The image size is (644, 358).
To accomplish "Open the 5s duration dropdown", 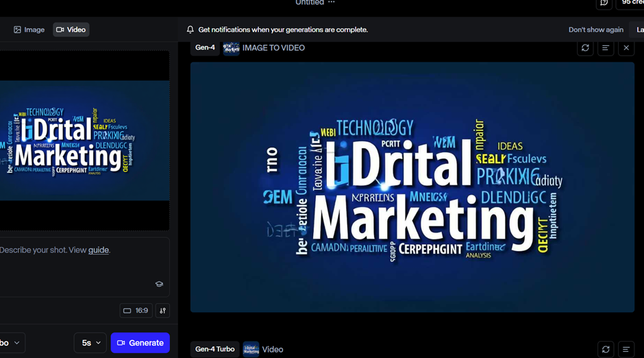I will (x=90, y=343).
